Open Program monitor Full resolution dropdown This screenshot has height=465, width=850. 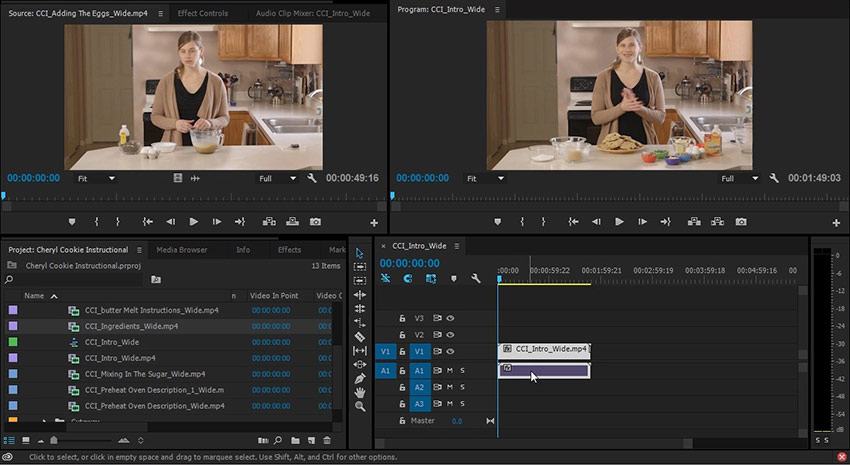click(740, 178)
